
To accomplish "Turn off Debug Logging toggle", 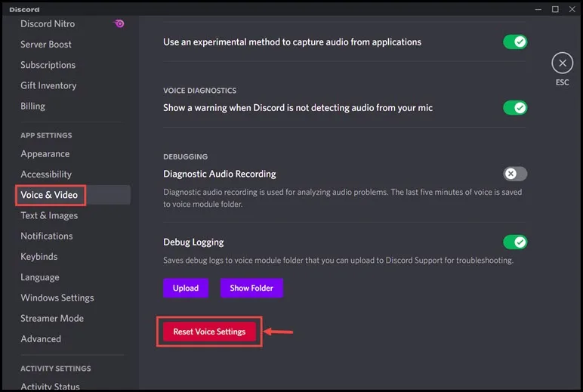I will click(x=515, y=242).
